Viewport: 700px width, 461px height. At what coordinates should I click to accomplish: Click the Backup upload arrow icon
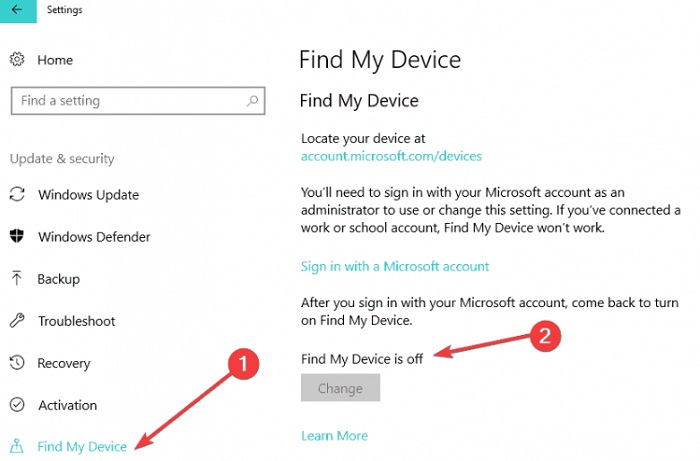click(17, 278)
